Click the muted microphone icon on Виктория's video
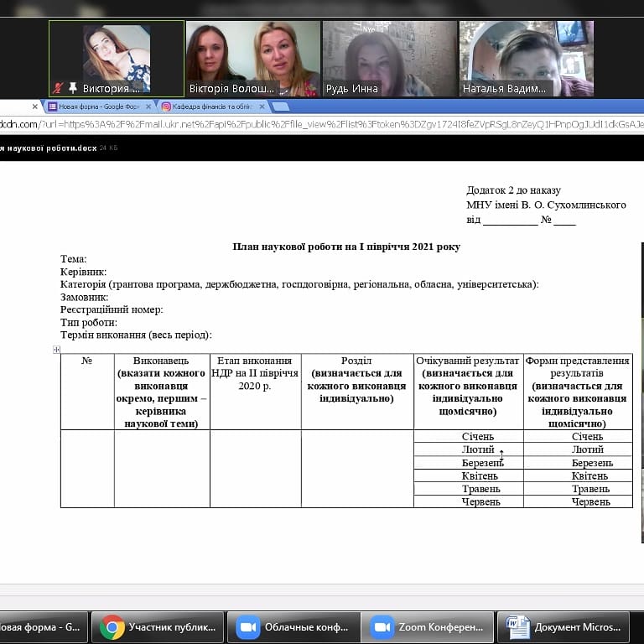The image size is (644, 644). click(x=59, y=88)
